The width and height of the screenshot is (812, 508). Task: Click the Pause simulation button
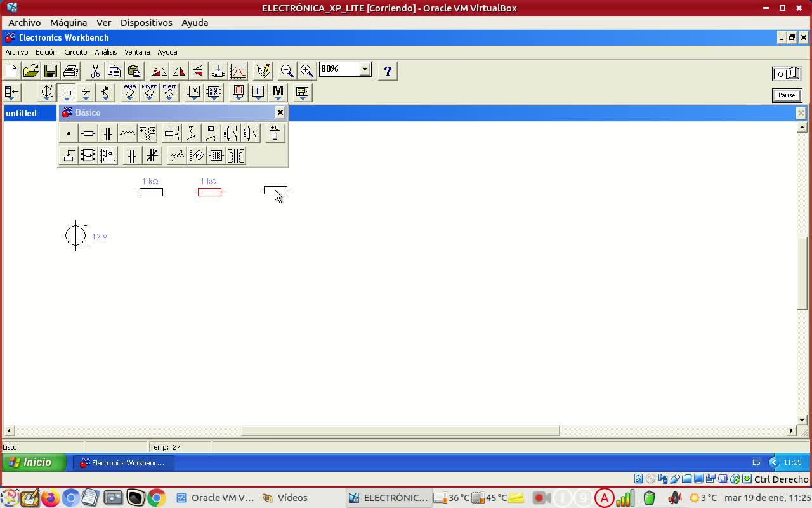tap(787, 95)
